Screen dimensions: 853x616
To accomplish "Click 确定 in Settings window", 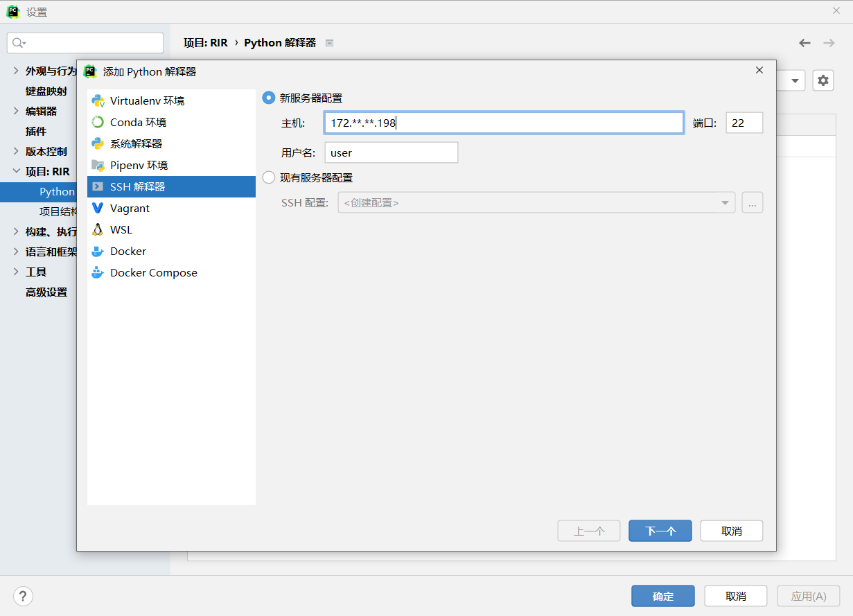I will (663, 596).
